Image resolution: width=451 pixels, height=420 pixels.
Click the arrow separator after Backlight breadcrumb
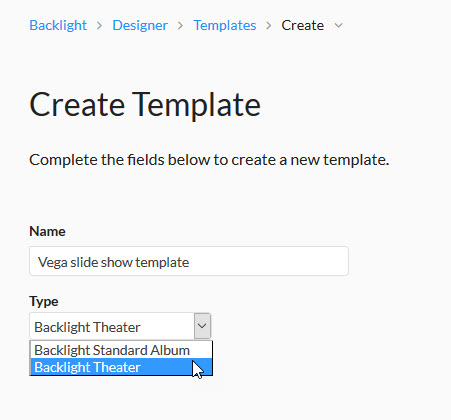click(x=99, y=25)
